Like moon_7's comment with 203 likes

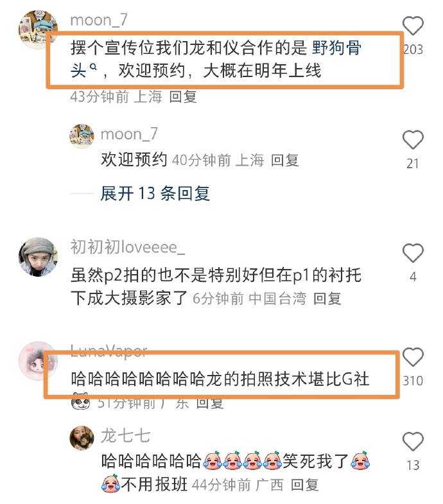click(413, 26)
